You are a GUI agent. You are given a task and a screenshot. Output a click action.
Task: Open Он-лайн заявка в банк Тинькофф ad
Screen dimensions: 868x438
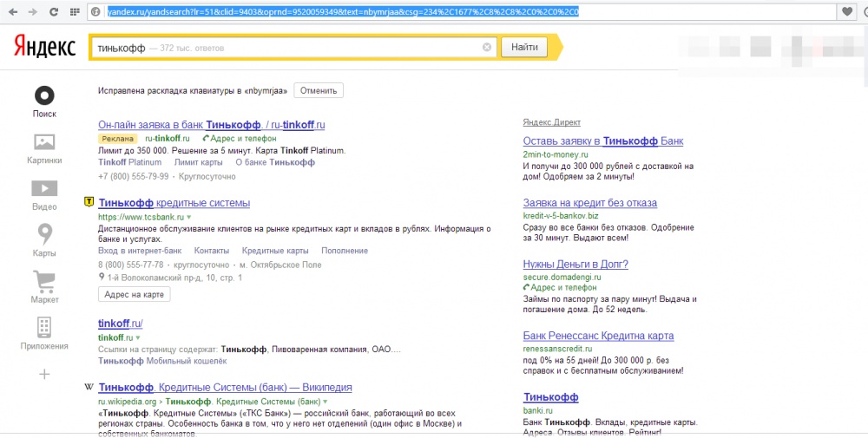pos(212,125)
